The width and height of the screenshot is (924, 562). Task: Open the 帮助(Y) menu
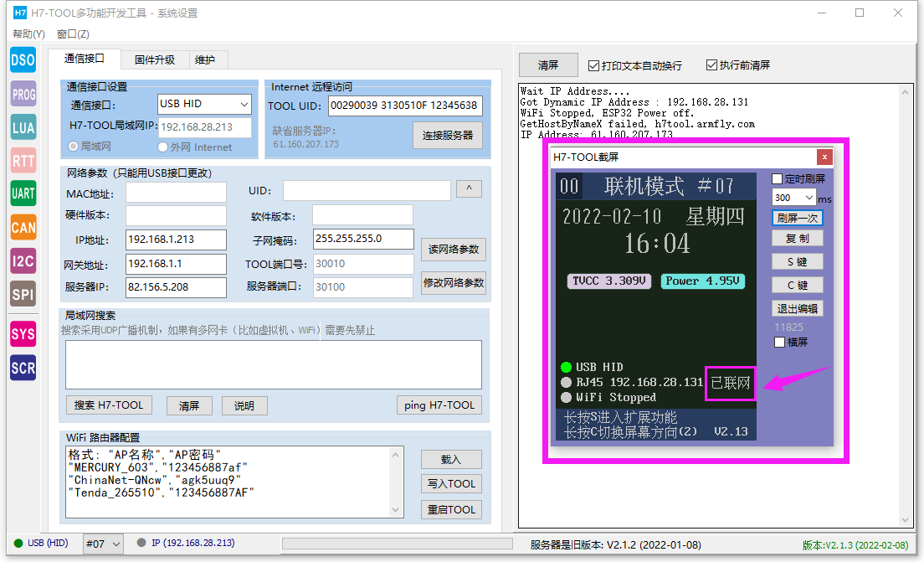pos(28,34)
